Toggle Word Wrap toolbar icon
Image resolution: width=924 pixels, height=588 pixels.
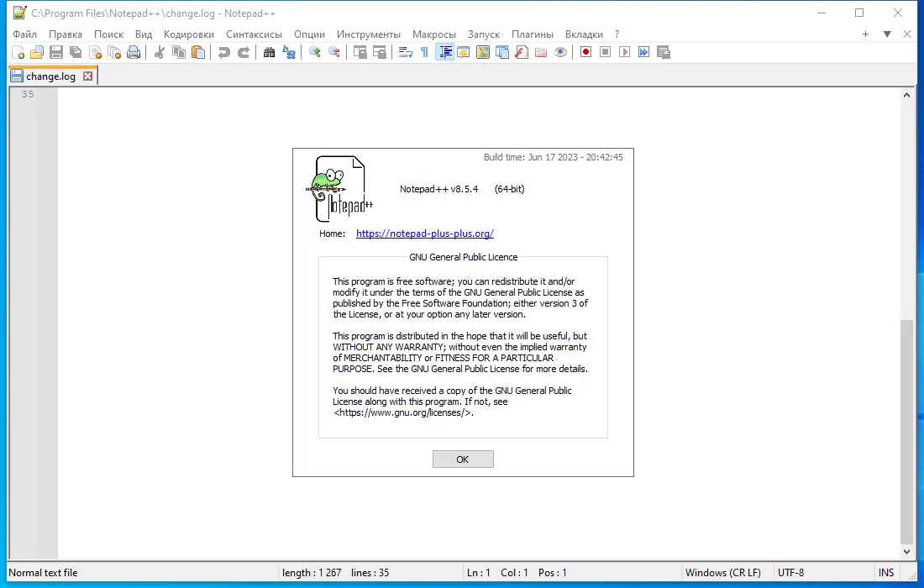point(406,52)
